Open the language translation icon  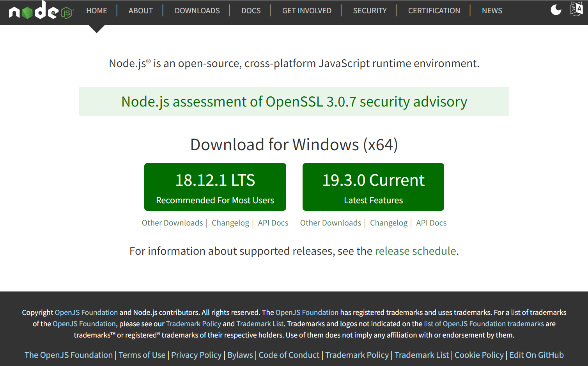[x=576, y=9]
